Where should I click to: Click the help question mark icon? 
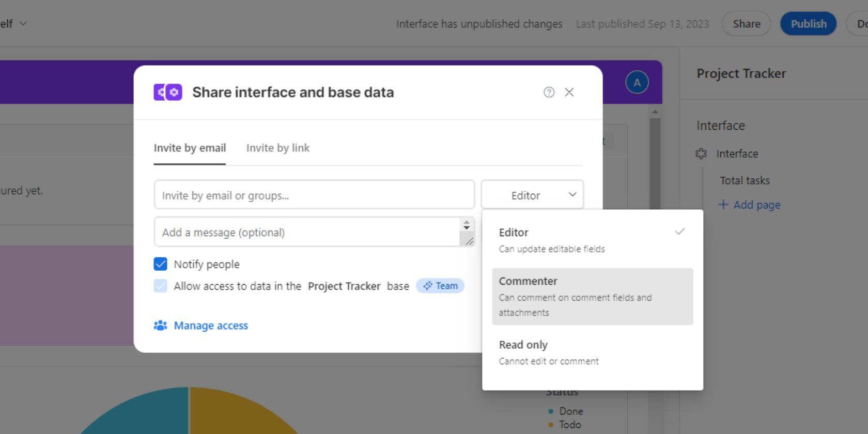pos(549,92)
